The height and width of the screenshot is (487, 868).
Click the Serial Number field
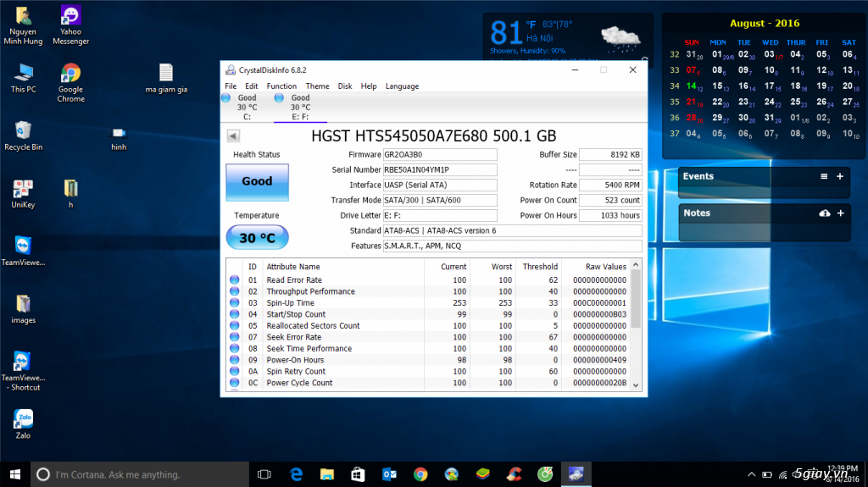click(439, 170)
